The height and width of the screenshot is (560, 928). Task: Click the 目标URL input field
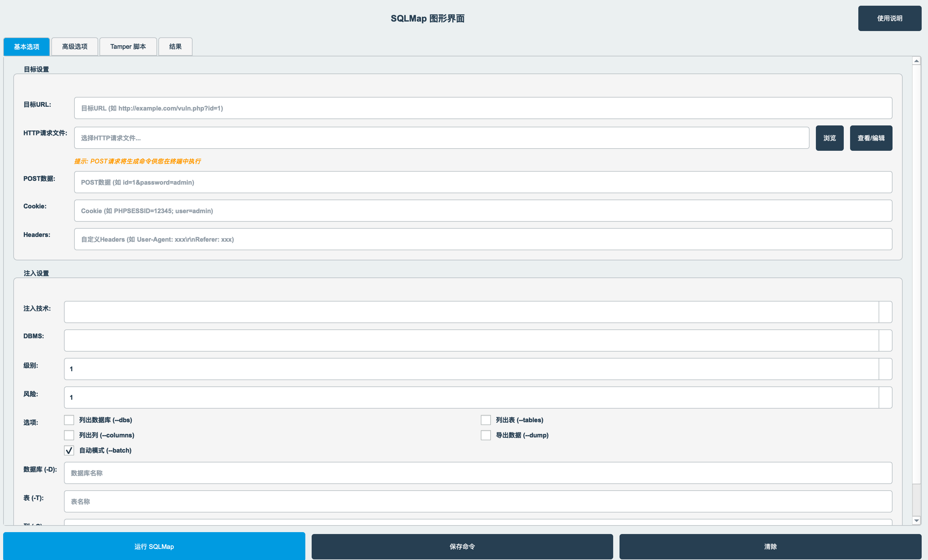[483, 108]
